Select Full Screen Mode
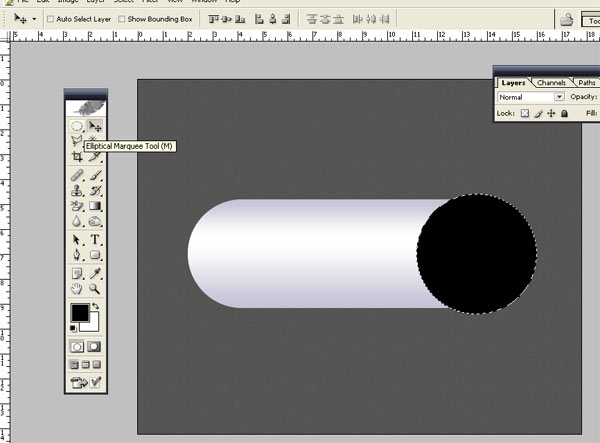Screen dimensions: 600x443 pyautogui.click(x=97, y=365)
